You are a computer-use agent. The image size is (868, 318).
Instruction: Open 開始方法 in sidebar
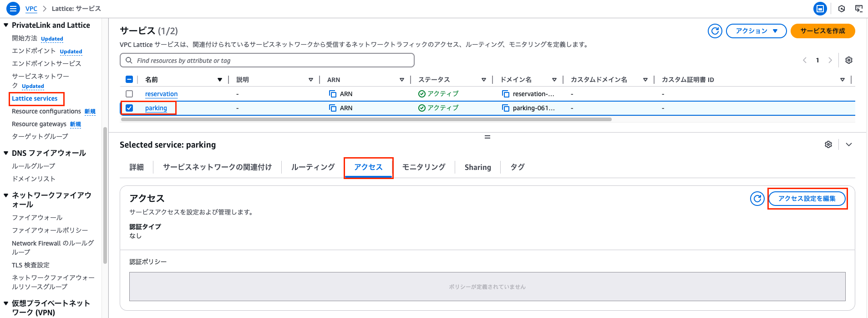coord(25,38)
